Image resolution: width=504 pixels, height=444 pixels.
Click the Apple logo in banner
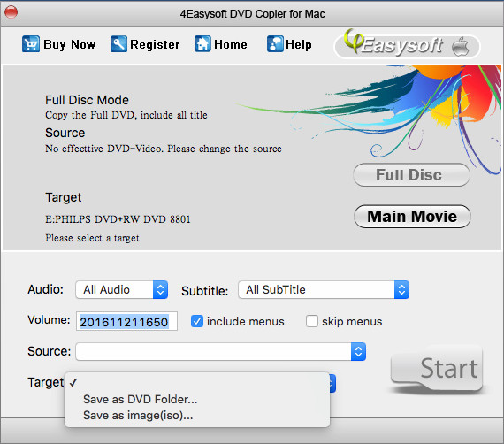[x=461, y=47]
